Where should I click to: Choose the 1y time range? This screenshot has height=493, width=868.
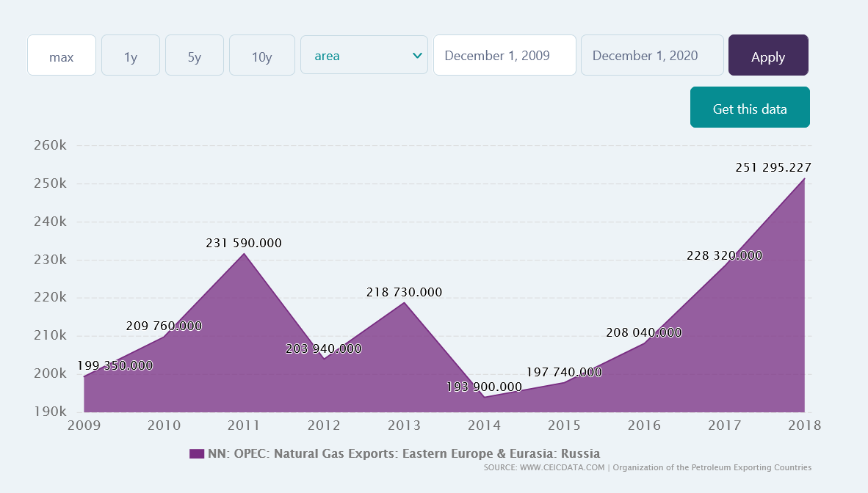pyautogui.click(x=131, y=55)
